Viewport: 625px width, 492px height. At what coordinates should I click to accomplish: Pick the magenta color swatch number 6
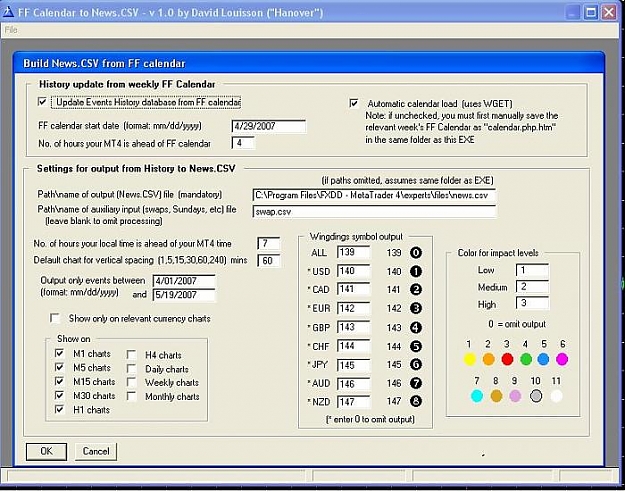pos(562,359)
